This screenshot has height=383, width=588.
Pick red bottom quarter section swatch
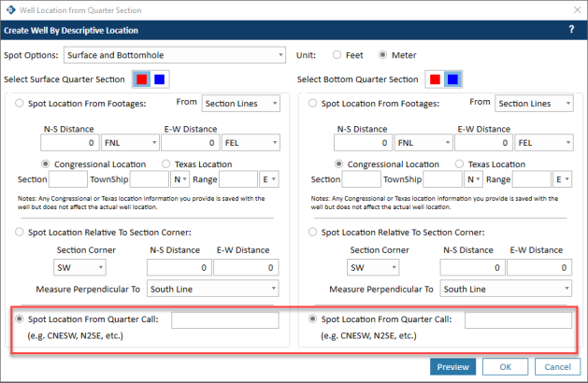pyautogui.click(x=435, y=79)
